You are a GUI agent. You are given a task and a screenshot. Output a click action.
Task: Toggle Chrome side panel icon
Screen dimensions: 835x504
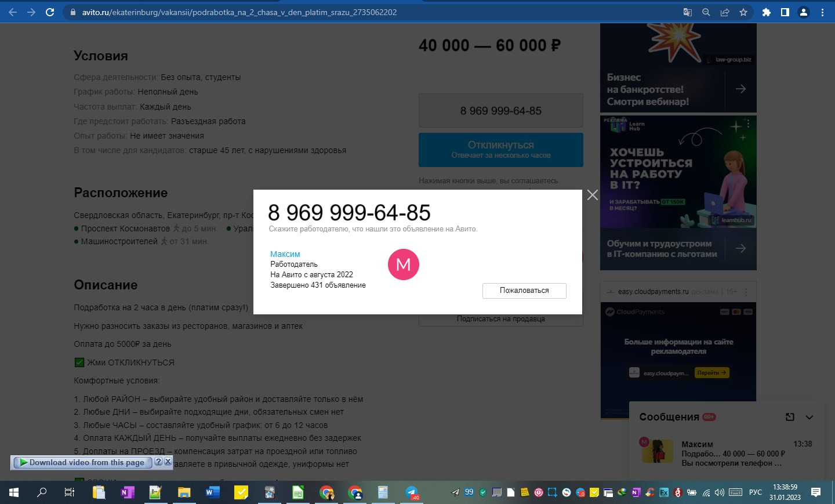[785, 12]
